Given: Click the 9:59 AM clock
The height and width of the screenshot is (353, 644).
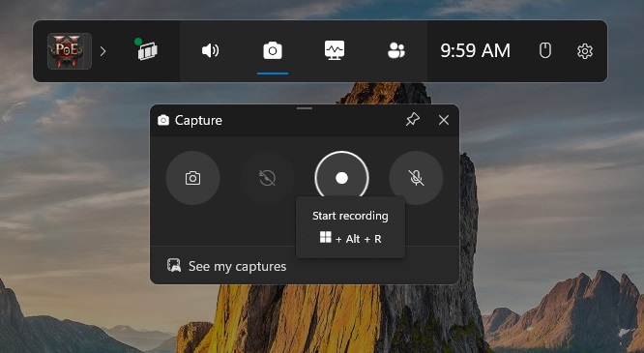Looking at the screenshot, I should click(475, 51).
